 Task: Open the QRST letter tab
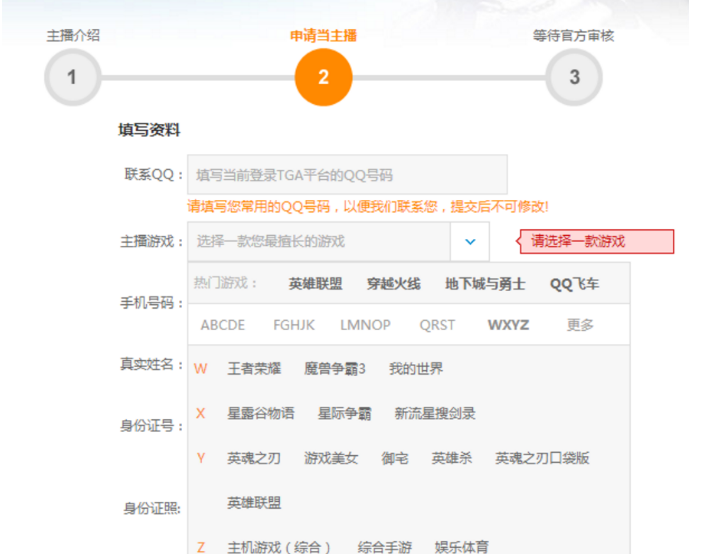click(x=437, y=325)
